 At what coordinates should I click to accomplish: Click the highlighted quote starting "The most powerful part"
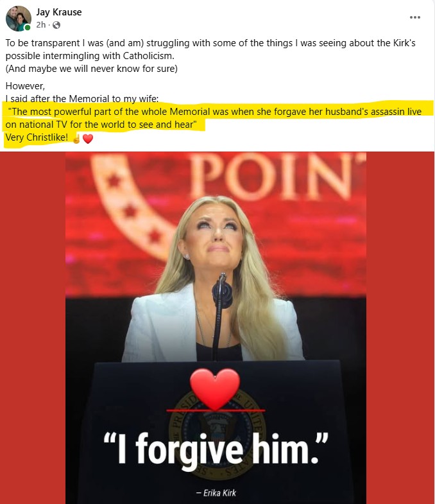[x=213, y=118]
